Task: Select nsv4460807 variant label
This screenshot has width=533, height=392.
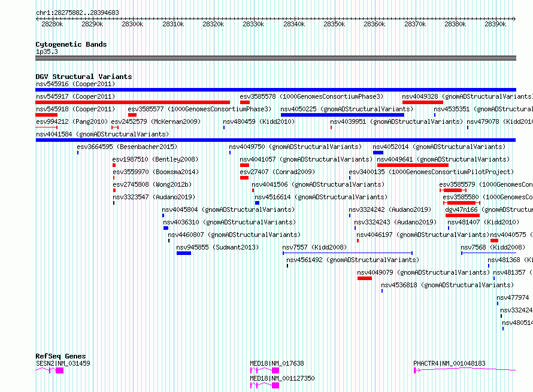Action: click(234, 235)
